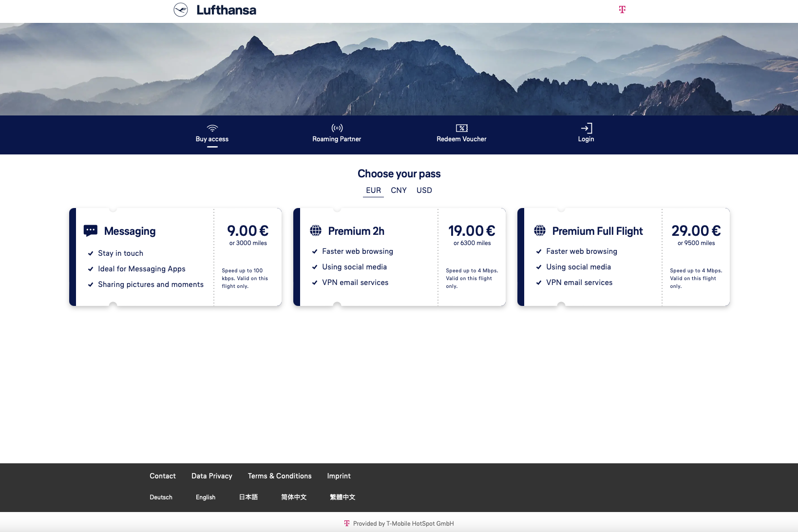Click the Redeem Voucher coupon icon
Screen dimensions: 798x532
point(461,128)
